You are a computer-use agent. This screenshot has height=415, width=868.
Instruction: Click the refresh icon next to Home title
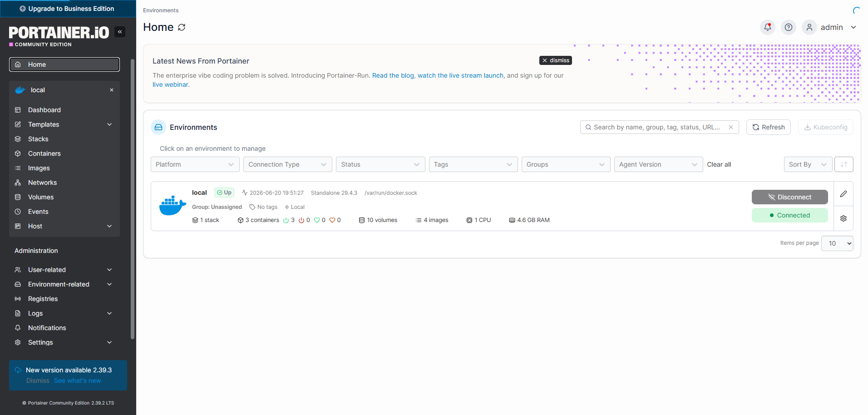[182, 27]
